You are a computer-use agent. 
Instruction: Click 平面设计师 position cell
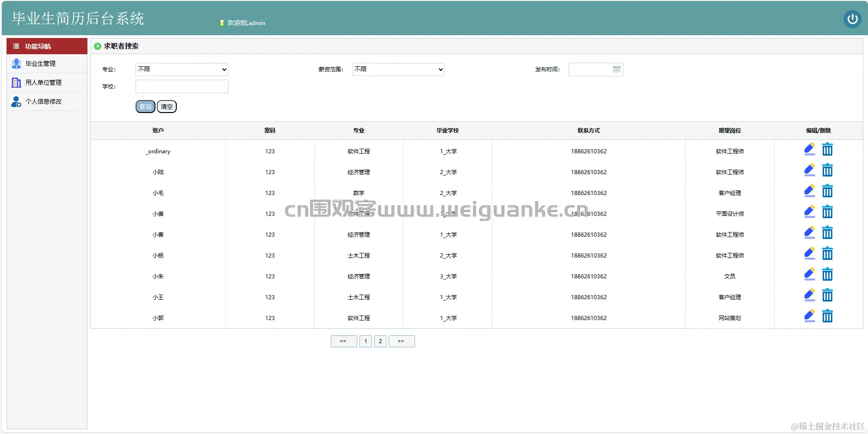[x=730, y=214]
